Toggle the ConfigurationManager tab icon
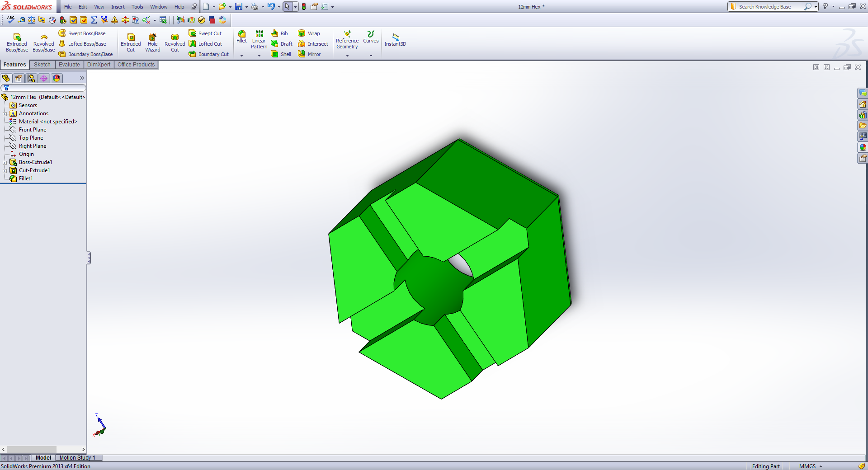This screenshot has height=470, width=868. coord(31,78)
